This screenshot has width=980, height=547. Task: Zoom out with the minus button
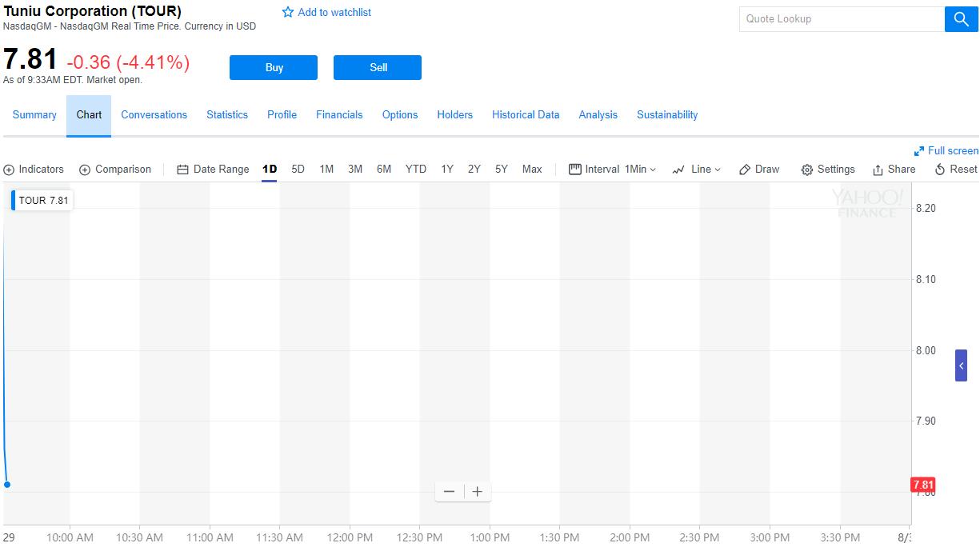[449, 492]
